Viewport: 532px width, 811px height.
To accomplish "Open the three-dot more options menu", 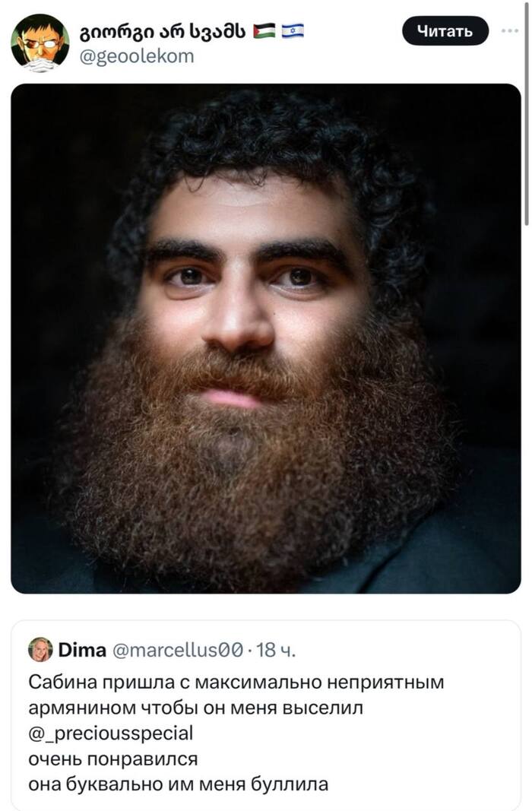I will pyautogui.click(x=510, y=31).
